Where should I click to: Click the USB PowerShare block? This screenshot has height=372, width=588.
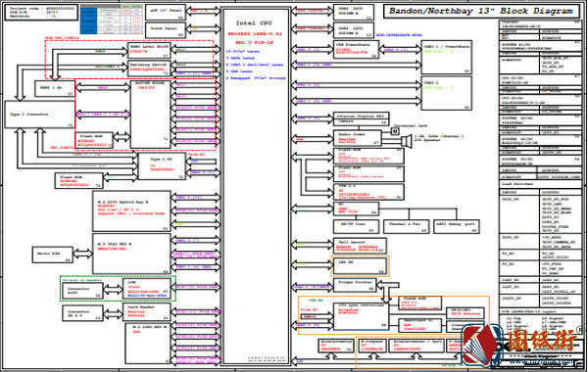tap(356, 50)
